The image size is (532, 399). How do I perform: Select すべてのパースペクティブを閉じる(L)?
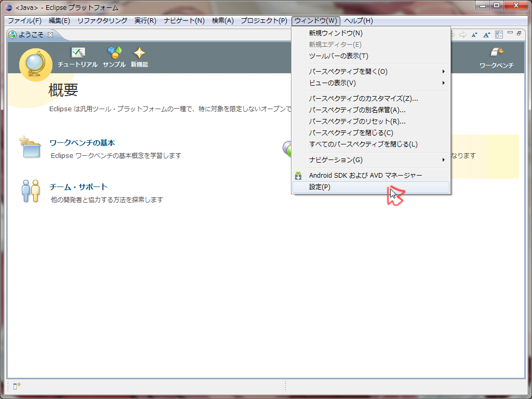371,144
